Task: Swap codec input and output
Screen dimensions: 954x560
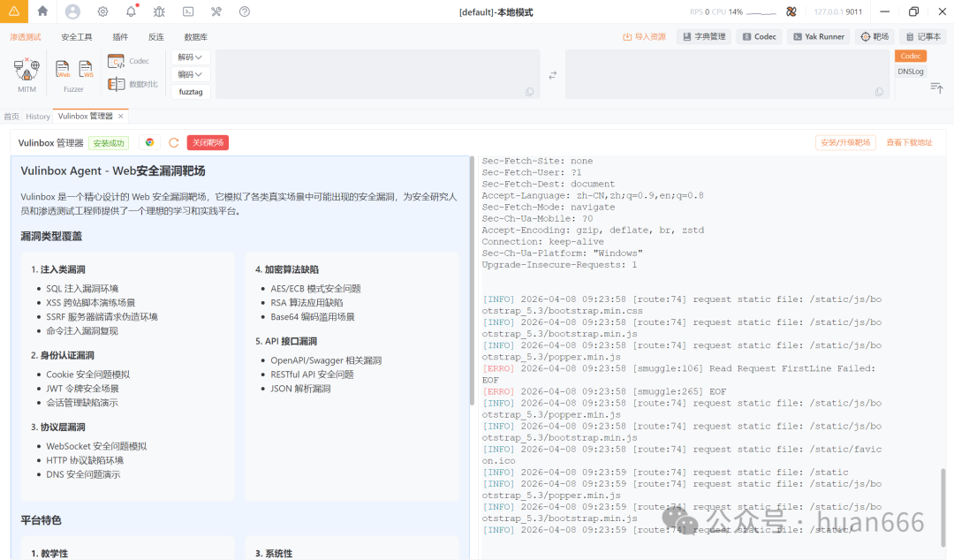Action: pos(552,75)
